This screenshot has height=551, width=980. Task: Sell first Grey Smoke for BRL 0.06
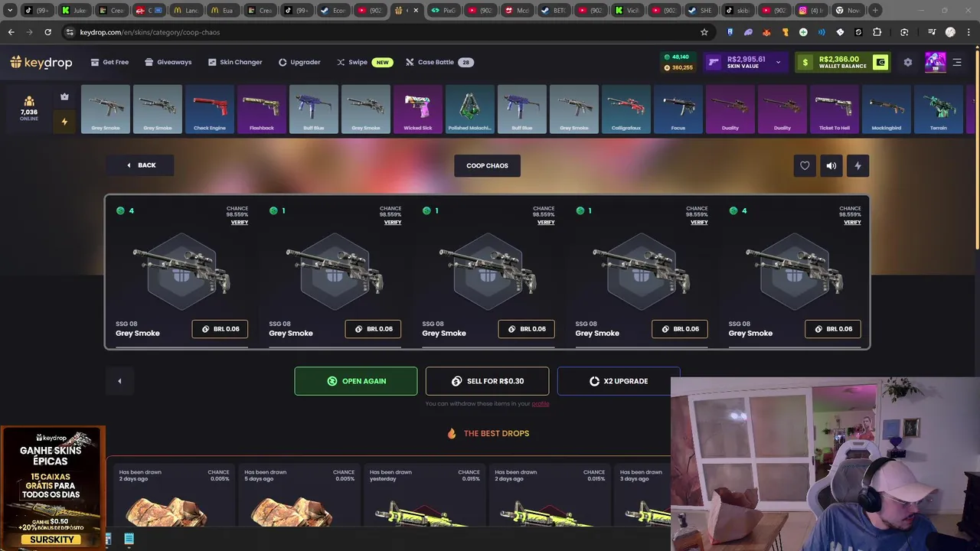pyautogui.click(x=220, y=329)
